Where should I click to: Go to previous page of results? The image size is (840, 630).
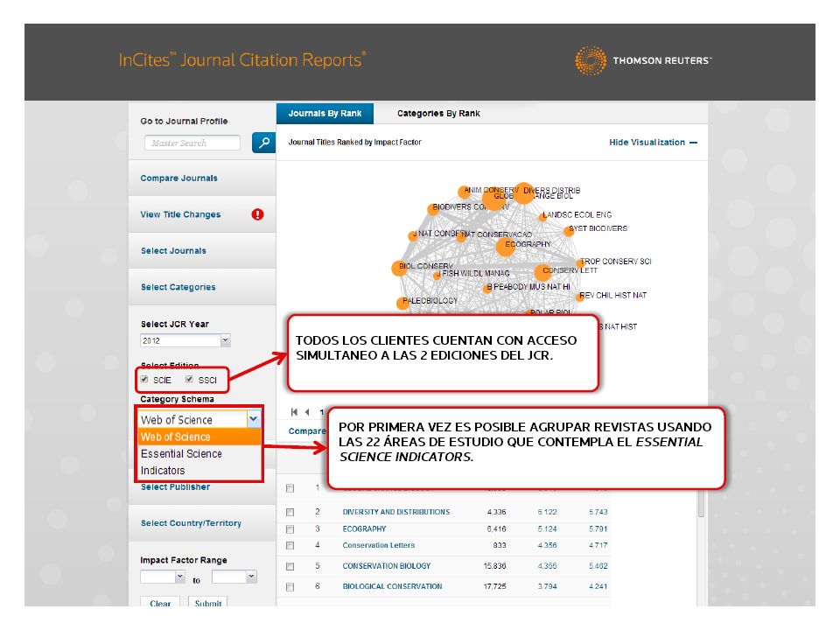point(307,412)
